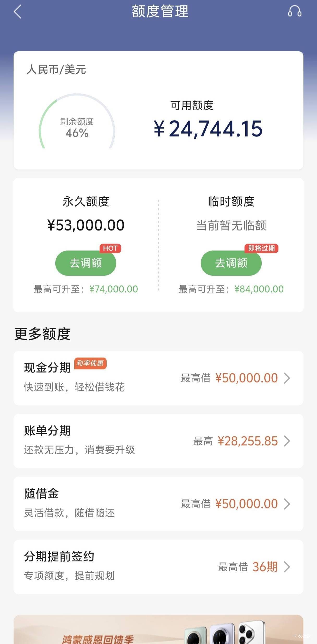Tap the back arrow icon
Viewport: 317px width, 644px height.
(x=17, y=12)
